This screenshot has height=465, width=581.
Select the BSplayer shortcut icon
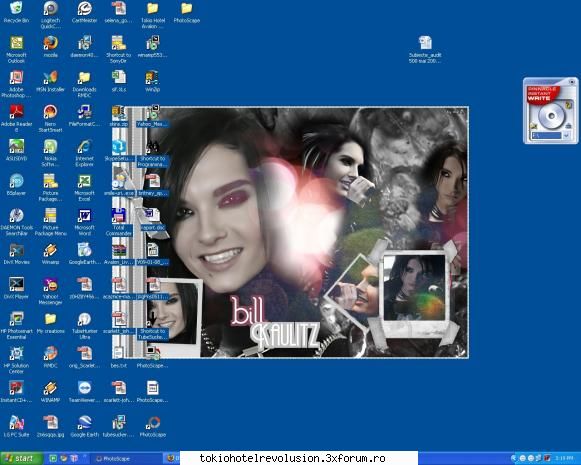(16, 185)
